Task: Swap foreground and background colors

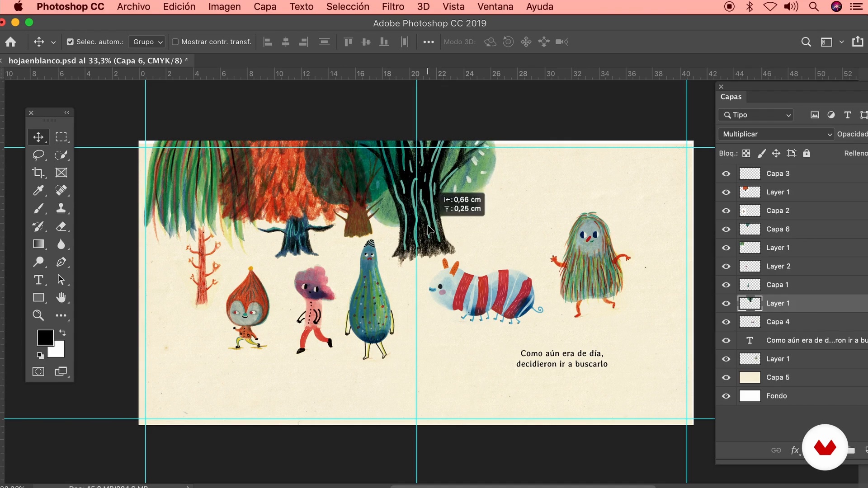Action: 62,333
